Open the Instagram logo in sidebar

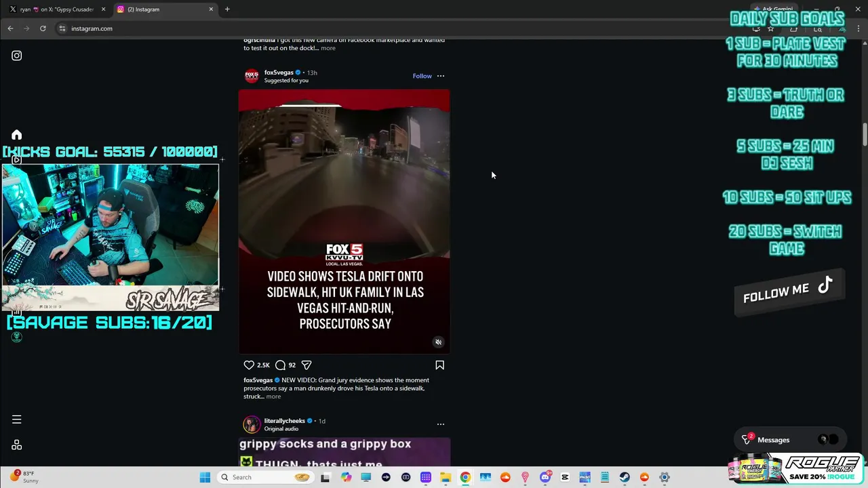17,56
